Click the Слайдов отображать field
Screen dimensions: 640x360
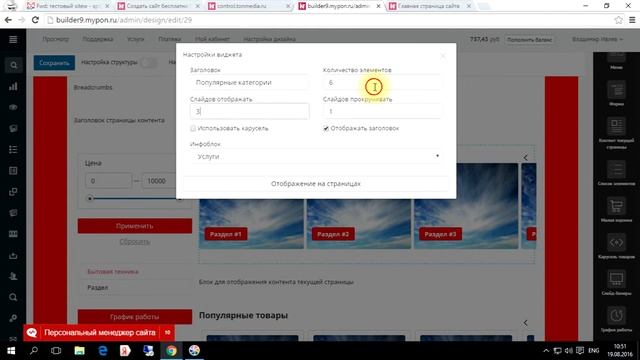point(249,111)
